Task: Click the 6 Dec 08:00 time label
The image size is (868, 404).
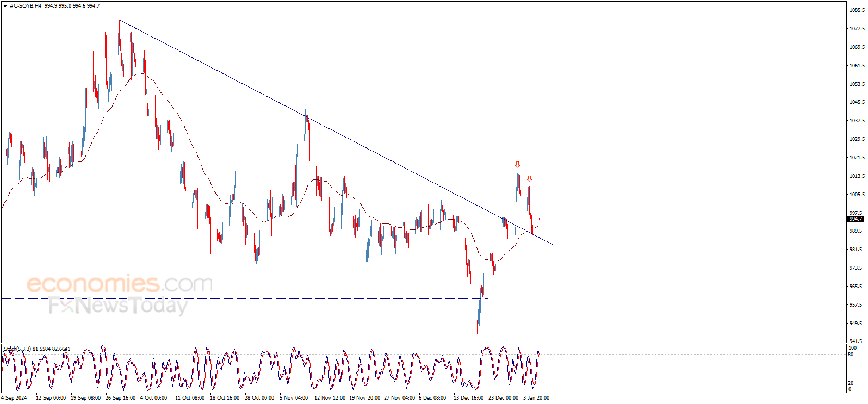Action: (432, 398)
